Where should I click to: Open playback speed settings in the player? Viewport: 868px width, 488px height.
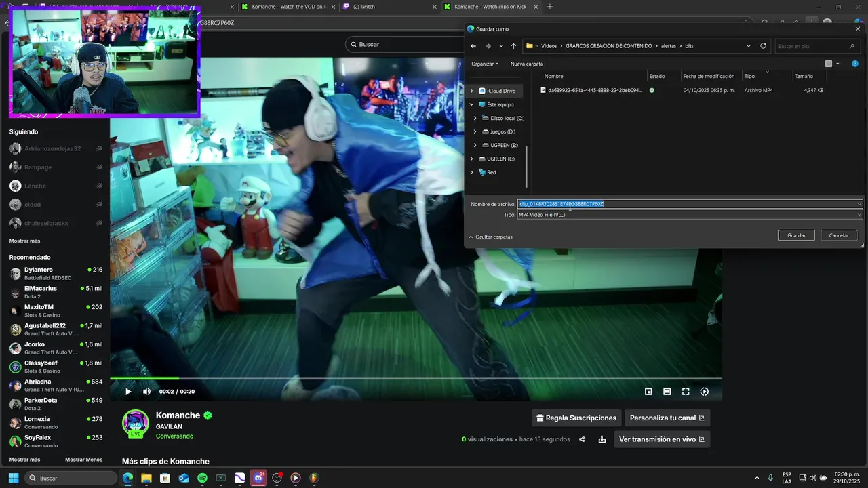(704, 392)
